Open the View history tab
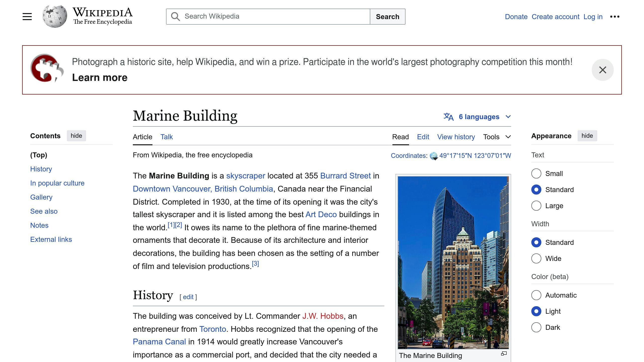Viewport: 644px width, 362px height. pos(456,137)
